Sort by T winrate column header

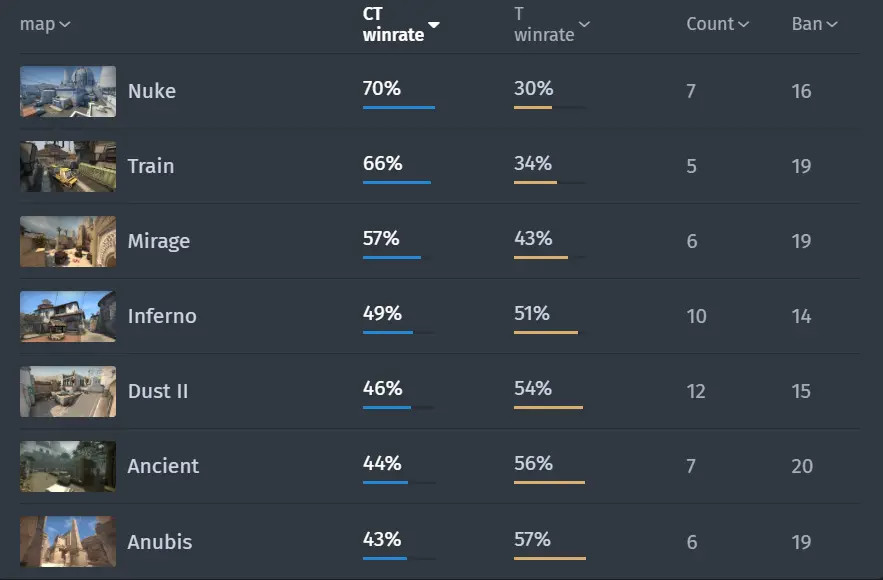pos(552,24)
